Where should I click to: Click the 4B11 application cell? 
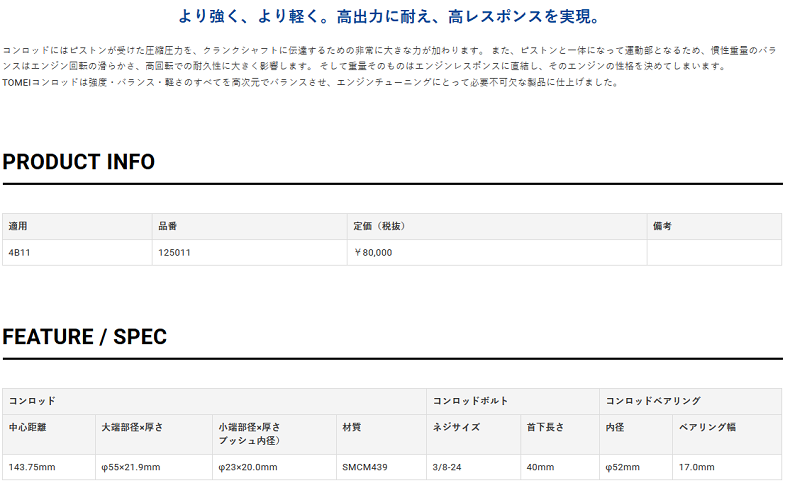pos(77,252)
